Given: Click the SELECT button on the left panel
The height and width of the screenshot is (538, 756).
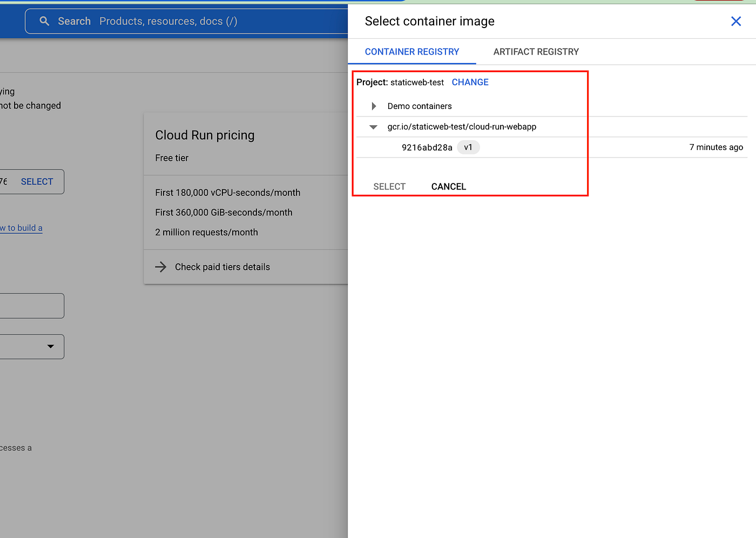Looking at the screenshot, I should [x=37, y=181].
